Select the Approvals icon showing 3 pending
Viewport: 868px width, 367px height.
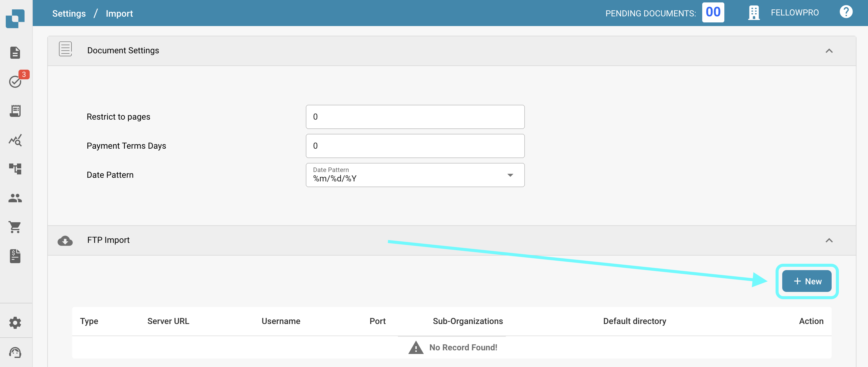(x=15, y=81)
